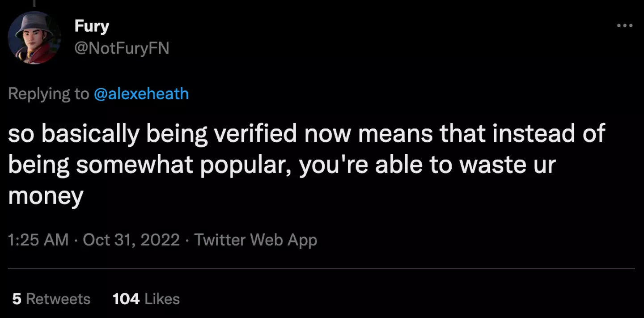The width and height of the screenshot is (644, 318).
Task: Click the like count number 104
Action: pyautogui.click(x=126, y=299)
